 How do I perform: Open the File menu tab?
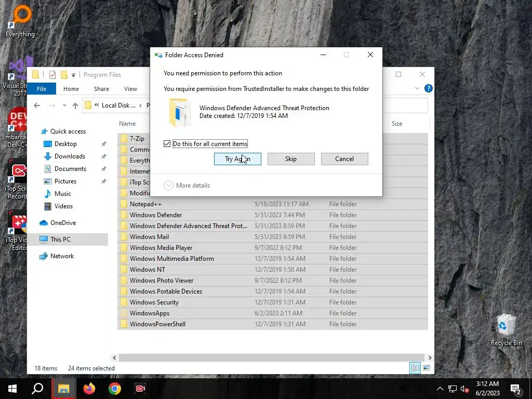(x=42, y=89)
